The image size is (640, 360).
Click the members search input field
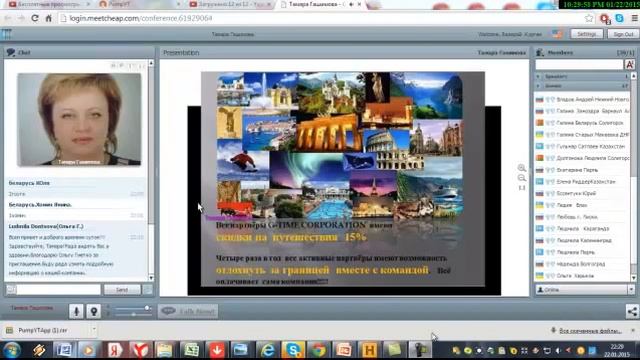tap(579, 64)
